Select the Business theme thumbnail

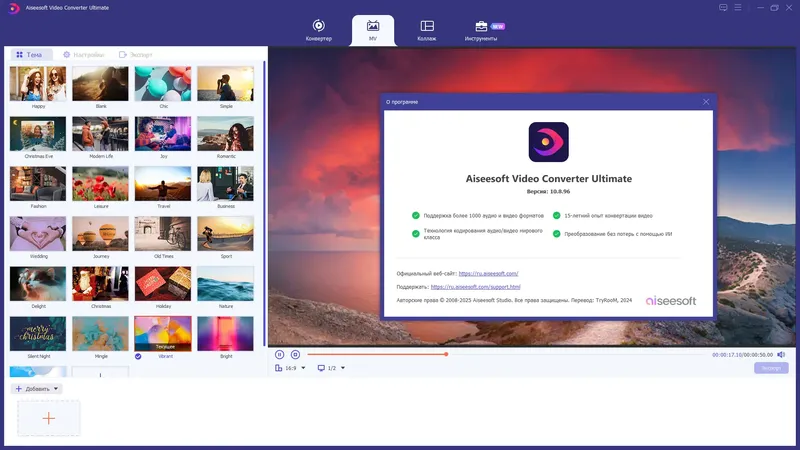(226, 184)
